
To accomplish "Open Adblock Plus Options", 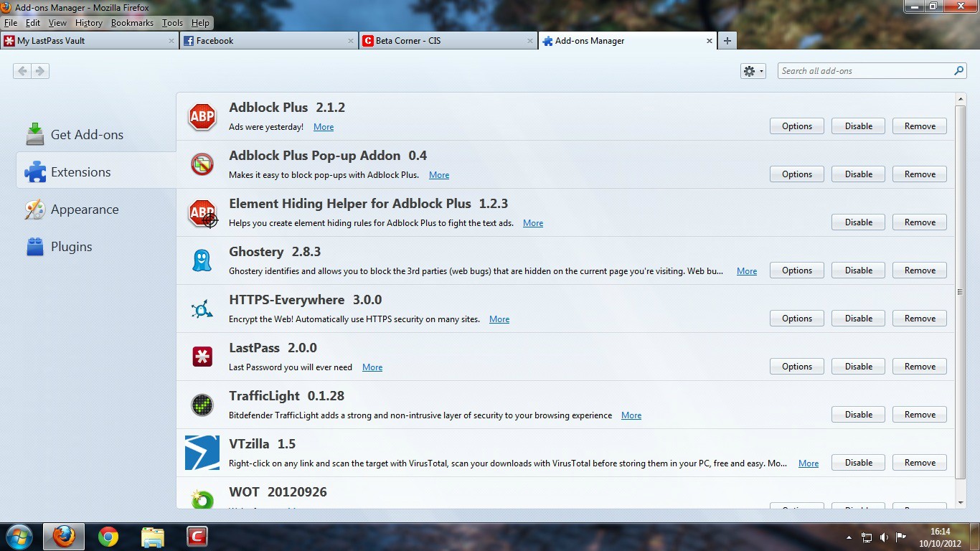I will (x=797, y=126).
